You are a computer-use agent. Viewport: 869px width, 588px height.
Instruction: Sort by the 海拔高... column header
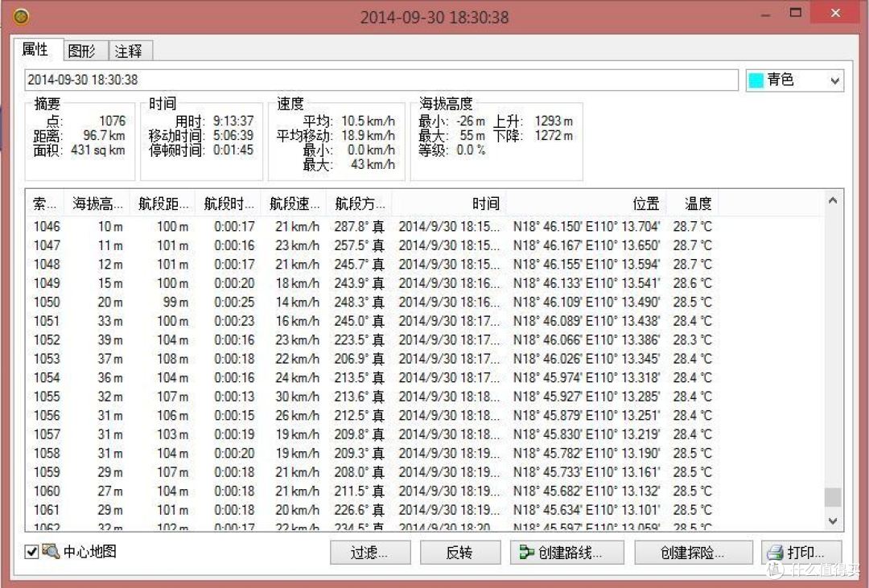pyautogui.click(x=97, y=204)
